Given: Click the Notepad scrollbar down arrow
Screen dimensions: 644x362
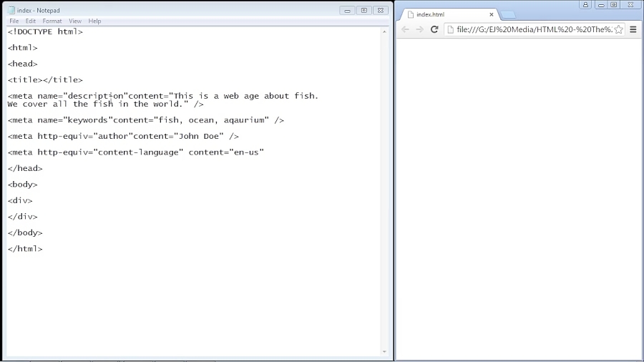Looking at the screenshot, I should (384, 352).
